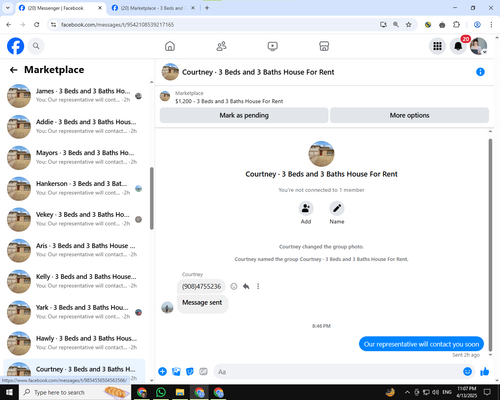Click Windows Start button

coord(9,392)
